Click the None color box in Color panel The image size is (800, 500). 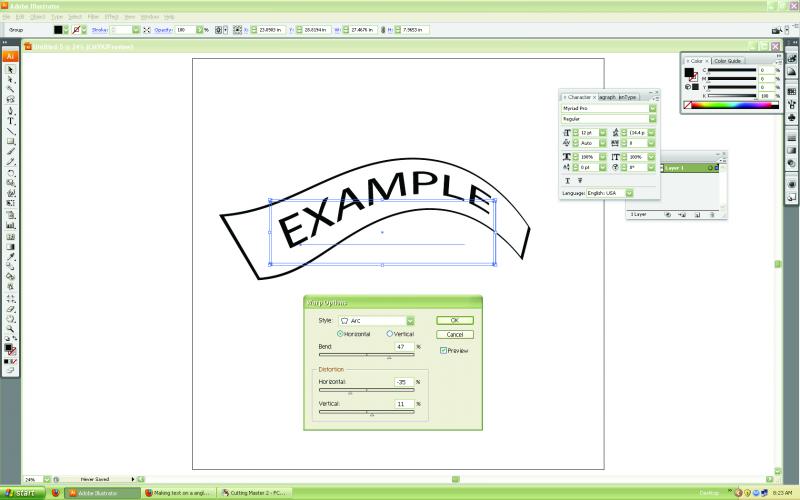tap(688, 105)
